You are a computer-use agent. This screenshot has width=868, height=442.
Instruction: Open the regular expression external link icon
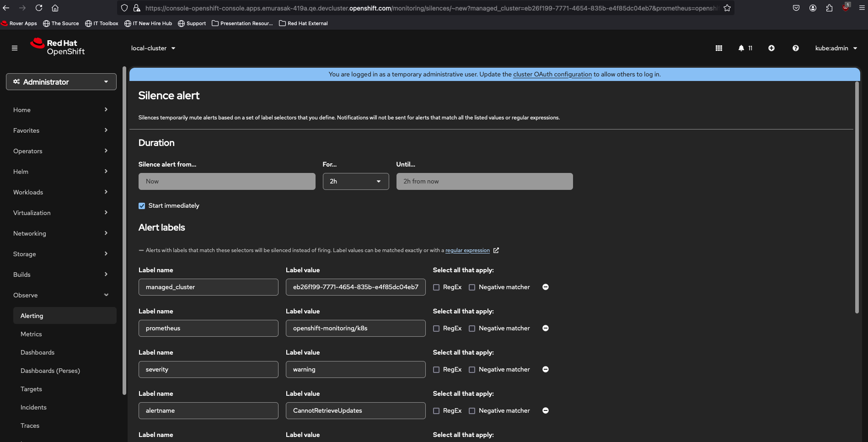[496, 250]
